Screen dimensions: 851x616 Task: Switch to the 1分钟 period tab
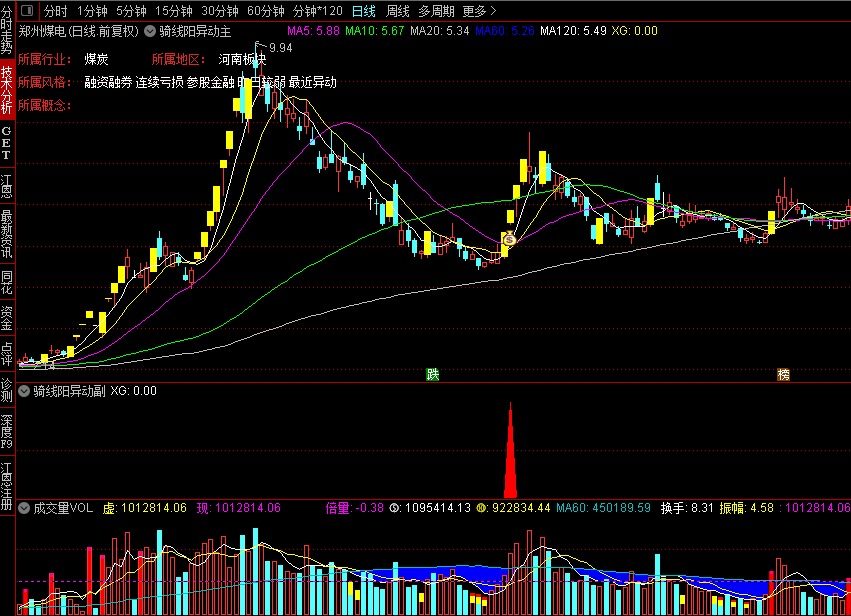pos(92,10)
